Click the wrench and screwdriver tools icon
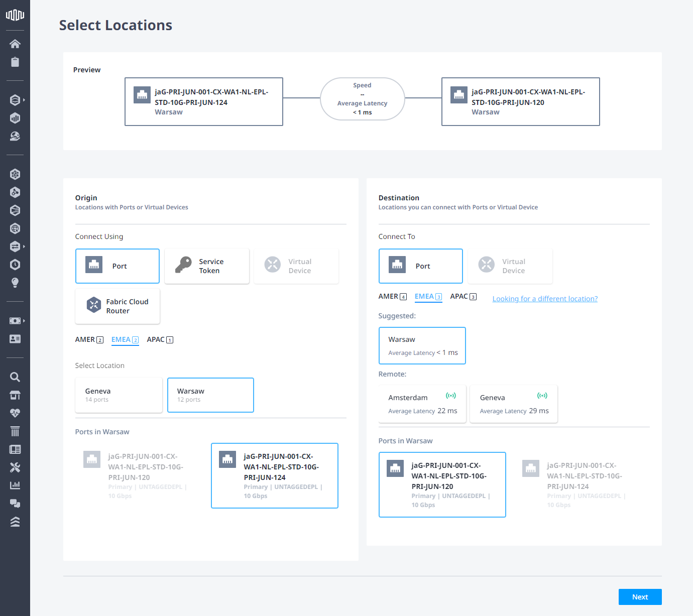The width and height of the screenshot is (693, 616). pos(15,467)
